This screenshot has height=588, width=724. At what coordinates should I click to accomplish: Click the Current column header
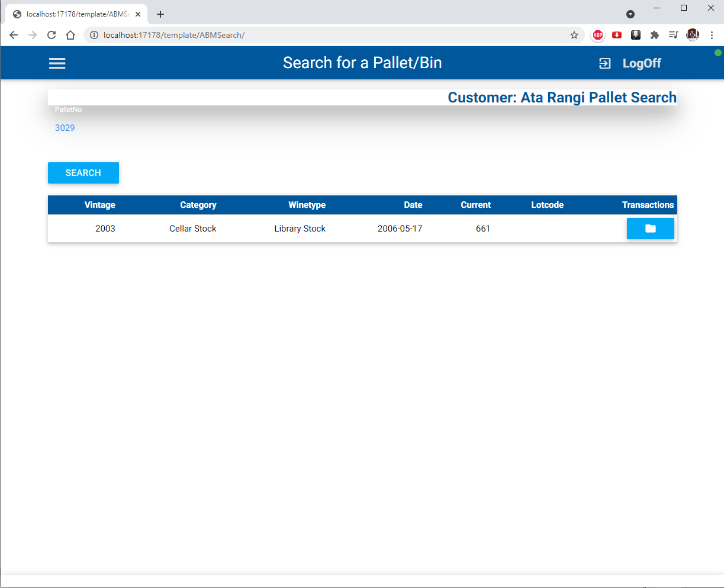tap(476, 205)
